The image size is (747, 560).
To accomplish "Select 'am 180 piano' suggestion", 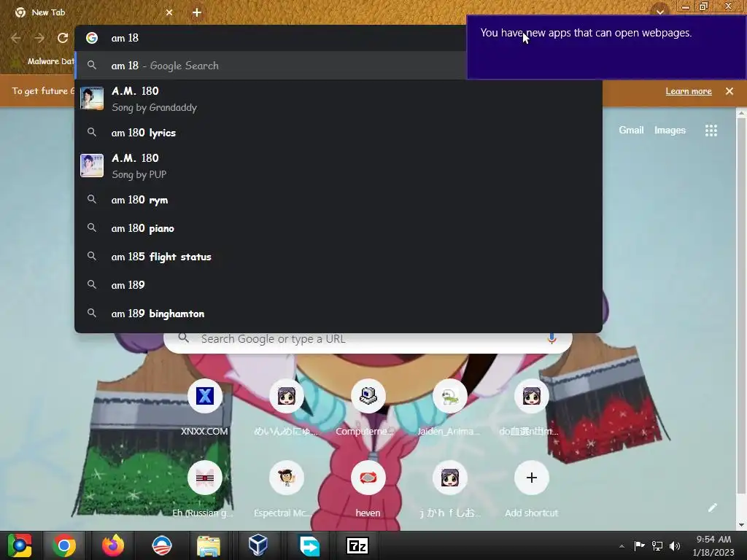I will (338, 228).
